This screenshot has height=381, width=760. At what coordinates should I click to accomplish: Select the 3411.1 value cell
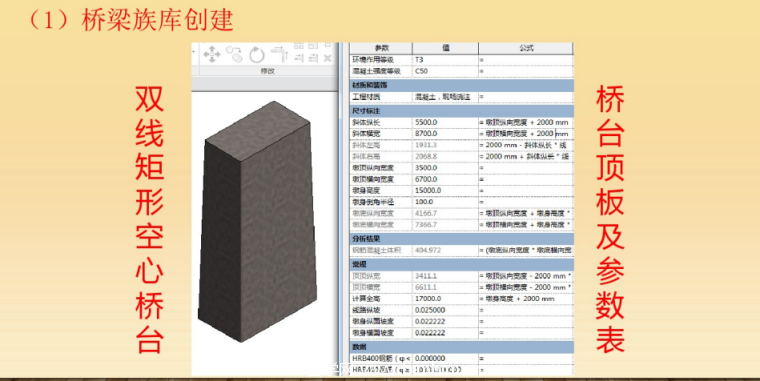(x=445, y=276)
